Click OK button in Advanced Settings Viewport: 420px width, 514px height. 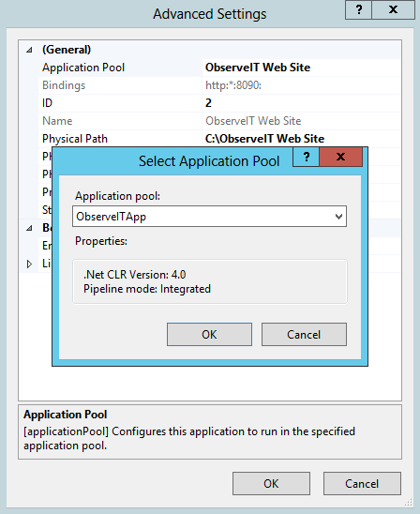coord(271,483)
